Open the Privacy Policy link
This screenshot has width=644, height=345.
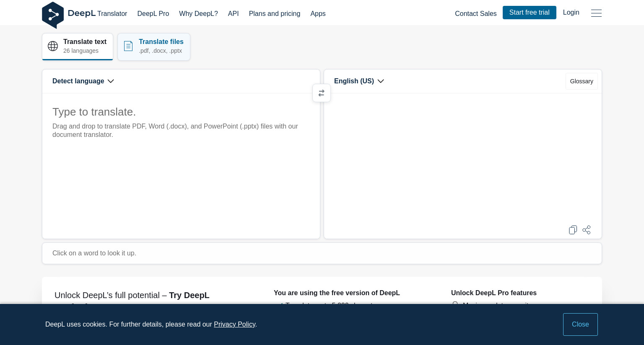click(x=235, y=324)
